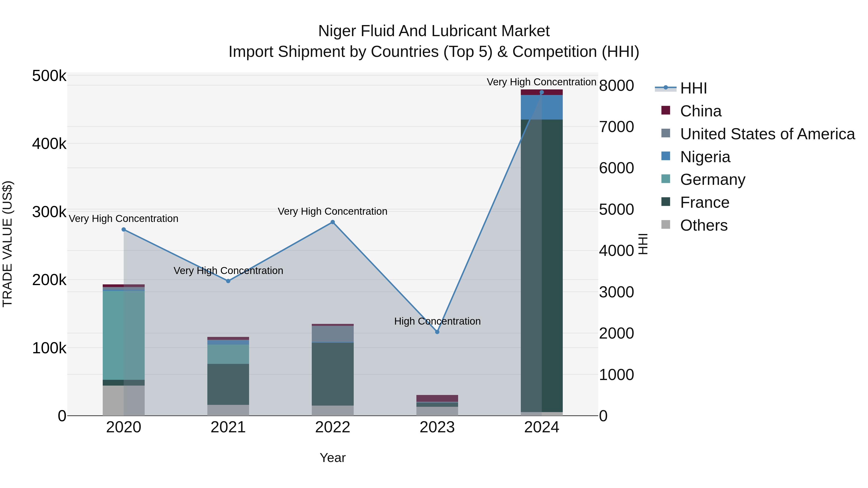Click the vertical HHI axis title
Image resolution: width=868 pixels, height=488 pixels.
[x=643, y=244]
